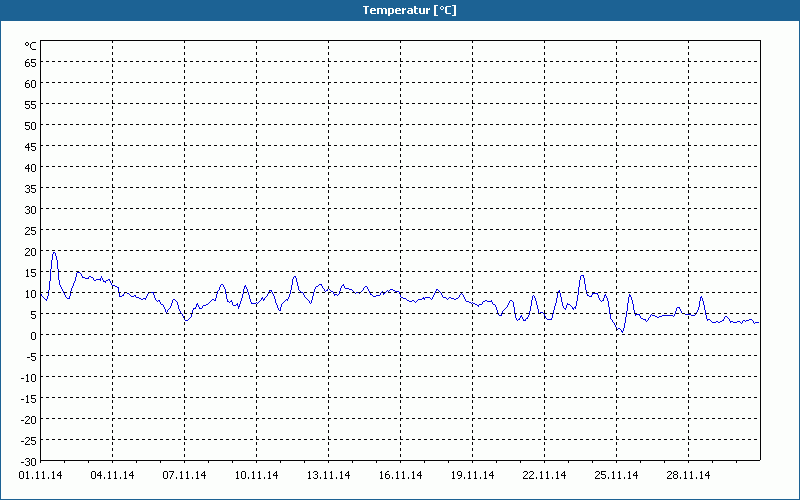Viewport: 800px width, 500px height.
Task: Click the 22.11.14 date label
Action: [x=544, y=475]
